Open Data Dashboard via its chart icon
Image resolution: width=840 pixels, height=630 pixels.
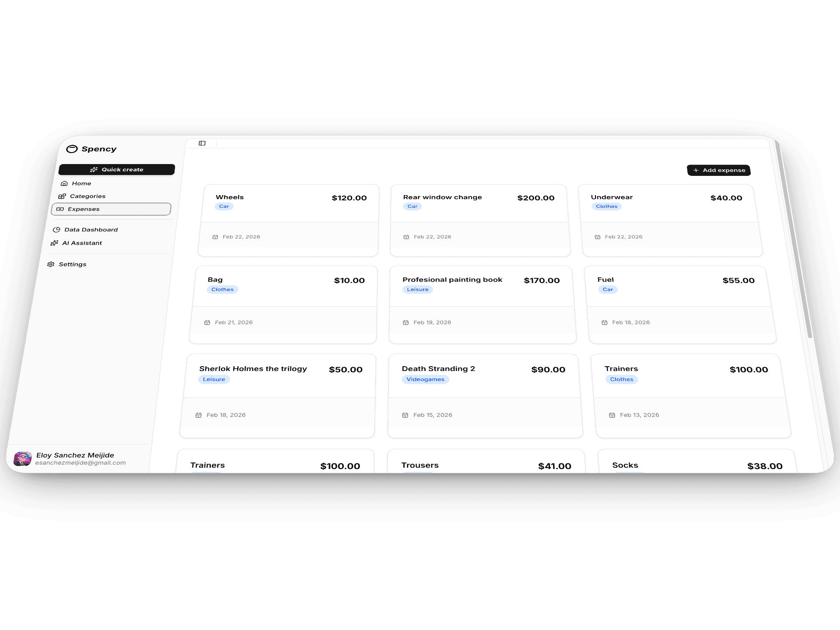[x=57, y=229]
